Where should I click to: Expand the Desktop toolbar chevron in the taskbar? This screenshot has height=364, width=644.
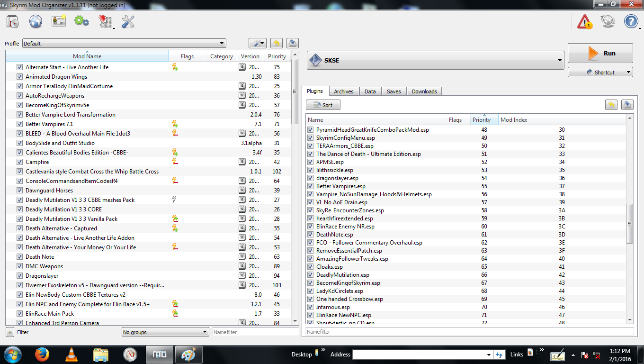coord(323,351)
